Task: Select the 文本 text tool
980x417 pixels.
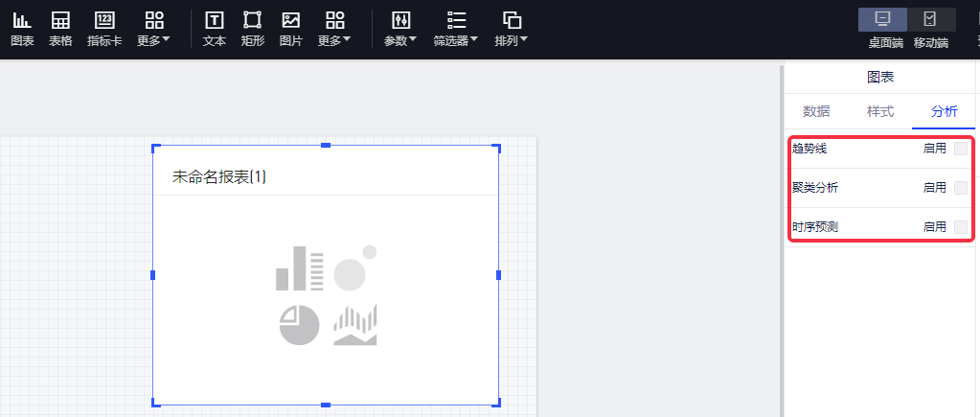Action: point(215,28)
